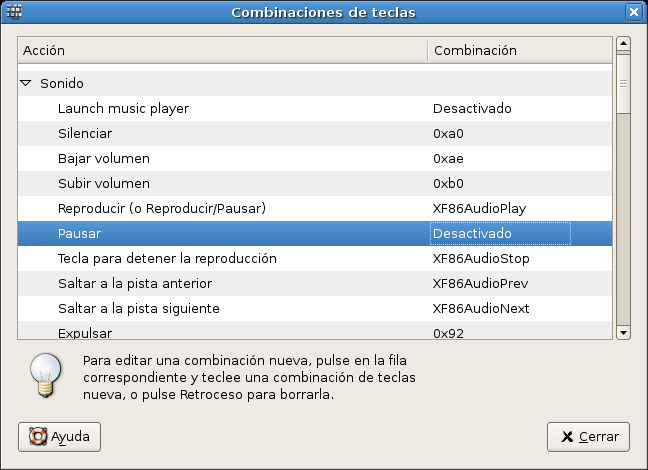Click the Ayuda help button
648x470 pixels.
[x=59, y=437]
